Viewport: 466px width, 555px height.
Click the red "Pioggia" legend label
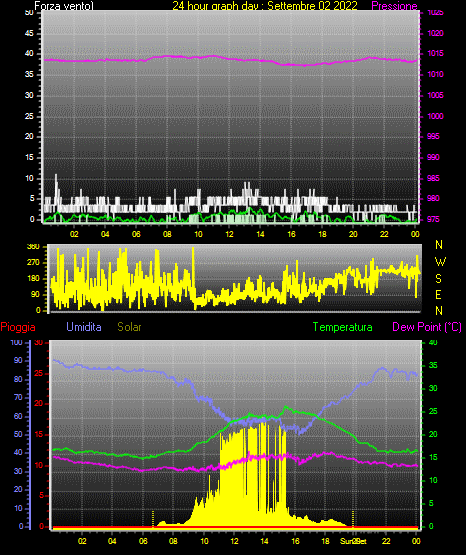click(x=18, y=327)
